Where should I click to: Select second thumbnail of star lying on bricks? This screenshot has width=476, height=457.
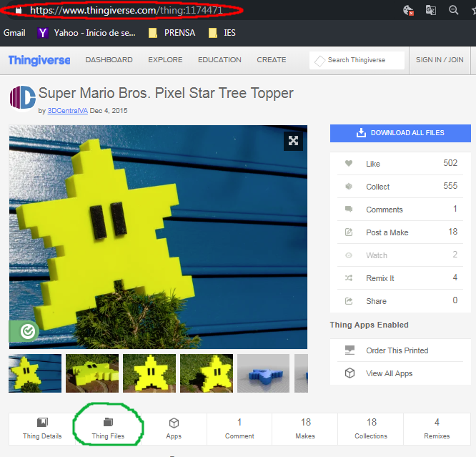click(x=92, y=373)
